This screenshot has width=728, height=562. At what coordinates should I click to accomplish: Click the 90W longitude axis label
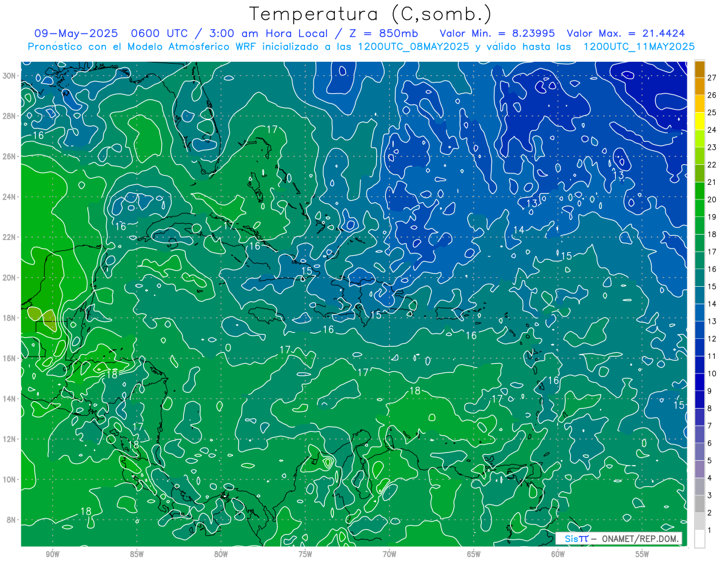[52, 554]
